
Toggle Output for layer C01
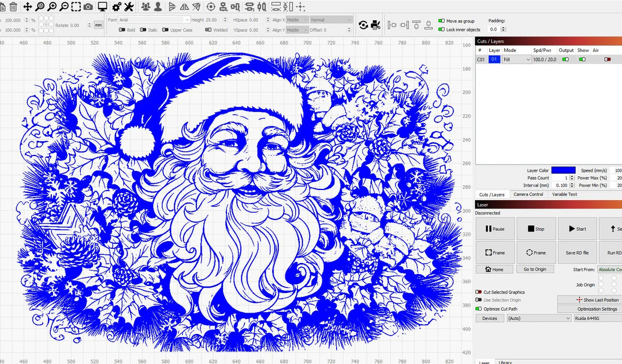pos(565,59)
